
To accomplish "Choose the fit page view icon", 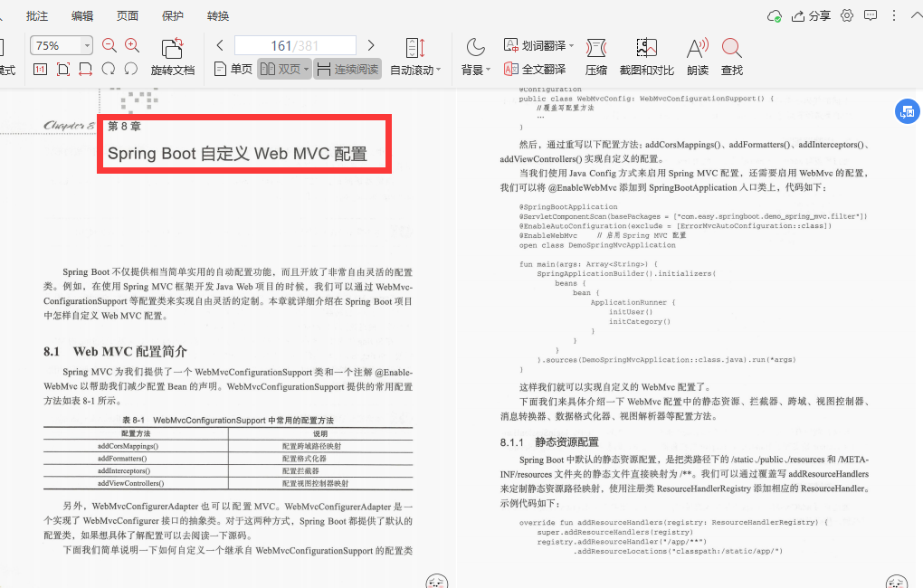I will click(x=63, y=70).
